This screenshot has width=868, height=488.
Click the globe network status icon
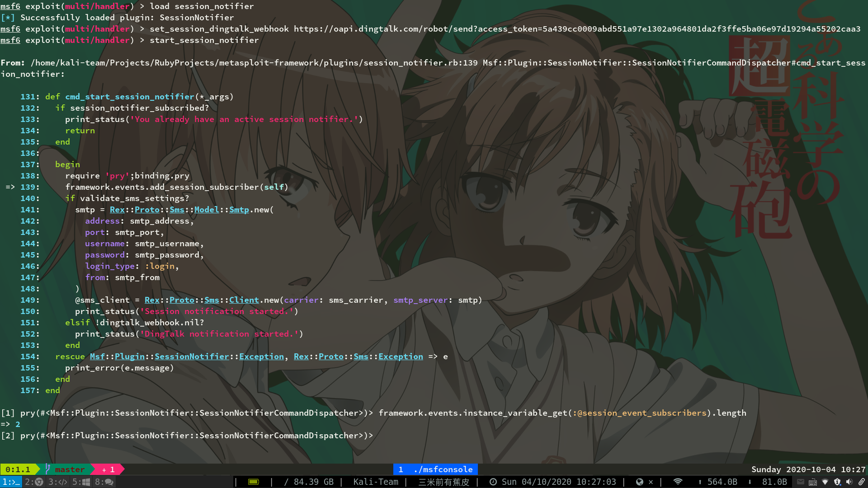639,482
